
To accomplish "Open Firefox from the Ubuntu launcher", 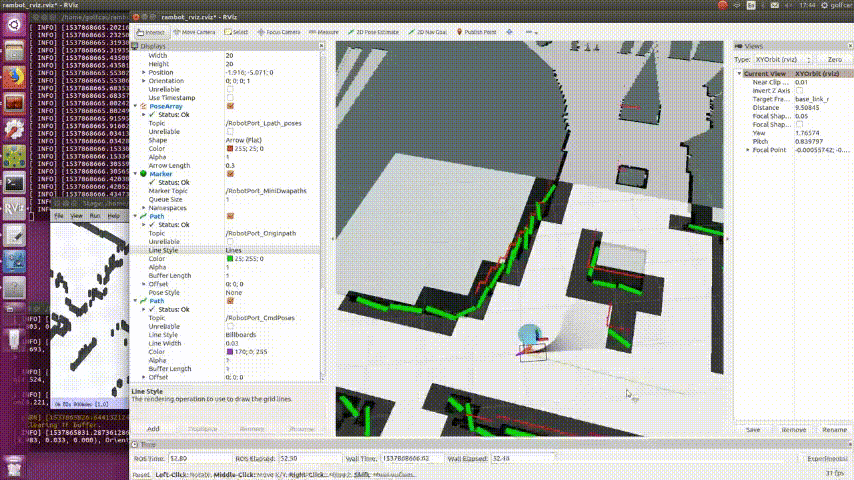I will (x=14, y=75).
